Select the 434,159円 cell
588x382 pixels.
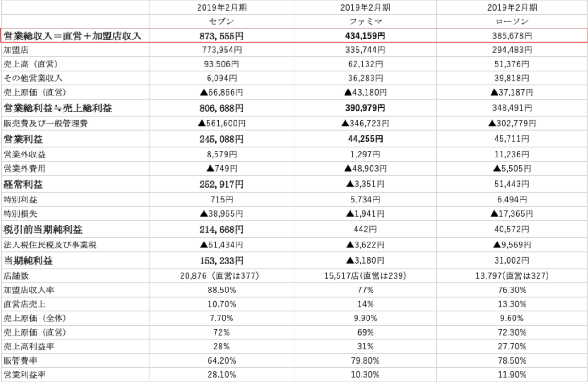coord(365,35)
